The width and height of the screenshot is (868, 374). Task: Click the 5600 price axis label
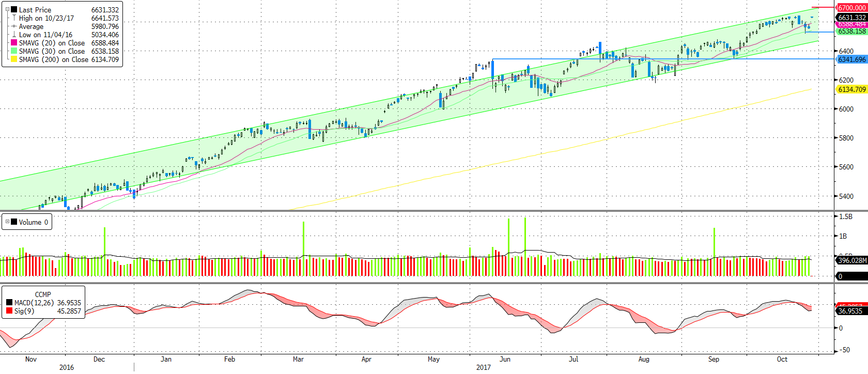(x=846, y=167)
